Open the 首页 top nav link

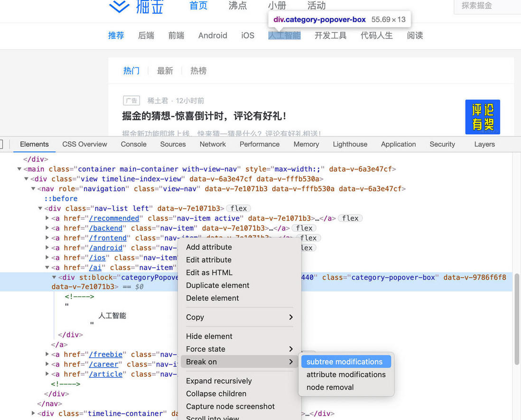(198, 5)
